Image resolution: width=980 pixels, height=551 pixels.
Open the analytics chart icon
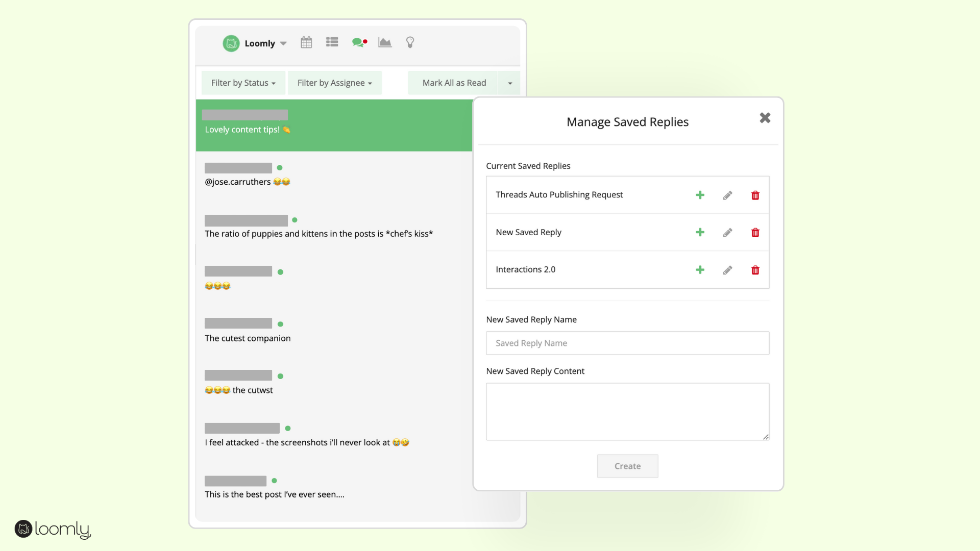click(384, 42)
